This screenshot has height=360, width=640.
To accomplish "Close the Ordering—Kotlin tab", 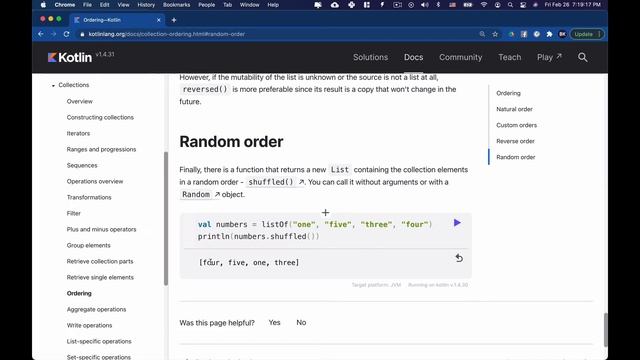I will tap(159, 20).
